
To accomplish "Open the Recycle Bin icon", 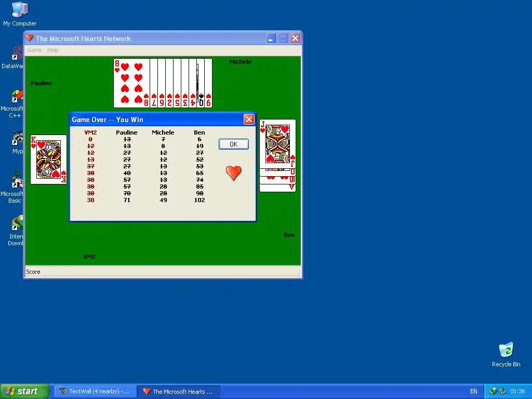I will click(x=506, y=354).
